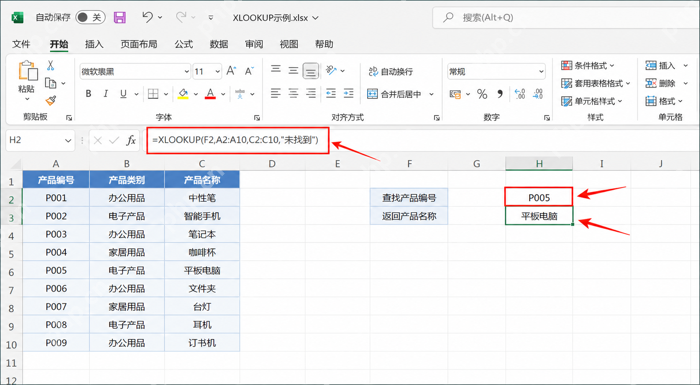
Task: Apply Underline formatting
Action: (123, 94)
